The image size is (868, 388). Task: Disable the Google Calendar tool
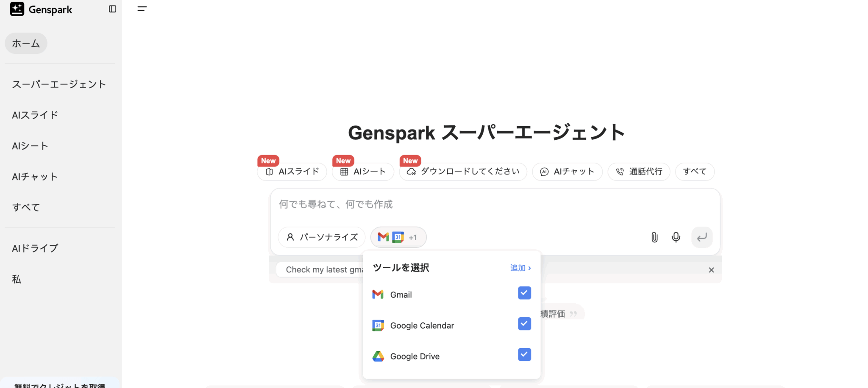pyautogui.click(x=524, y=324)
